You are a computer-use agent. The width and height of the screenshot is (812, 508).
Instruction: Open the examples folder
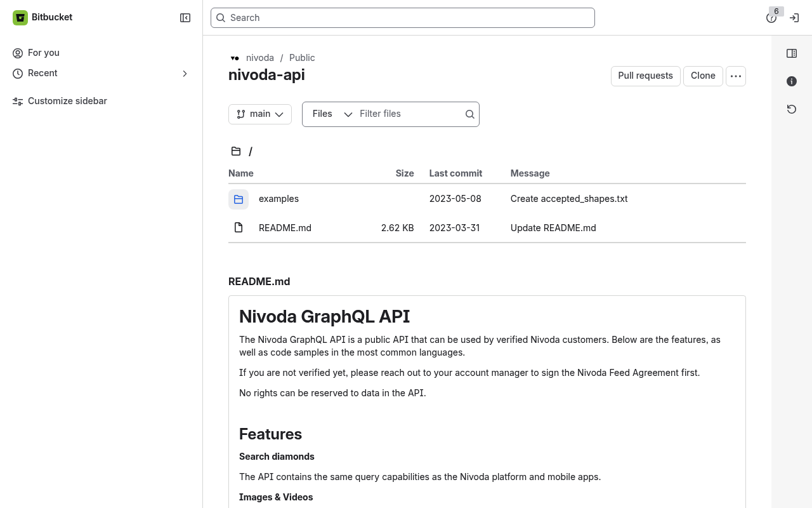(278, 199)
